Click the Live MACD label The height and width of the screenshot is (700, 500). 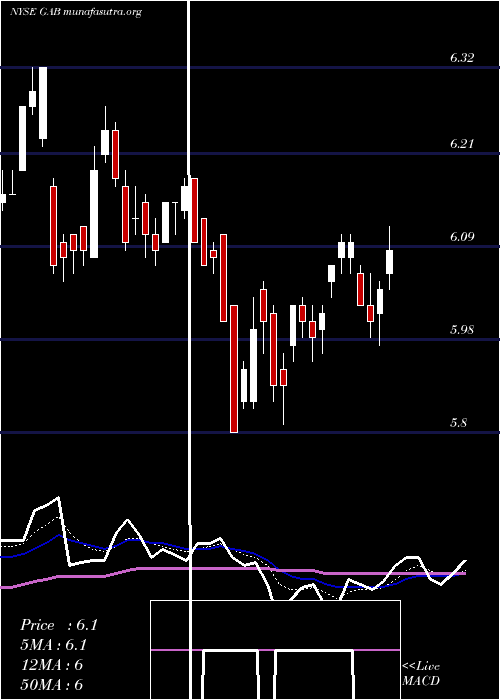pos(421,673)
